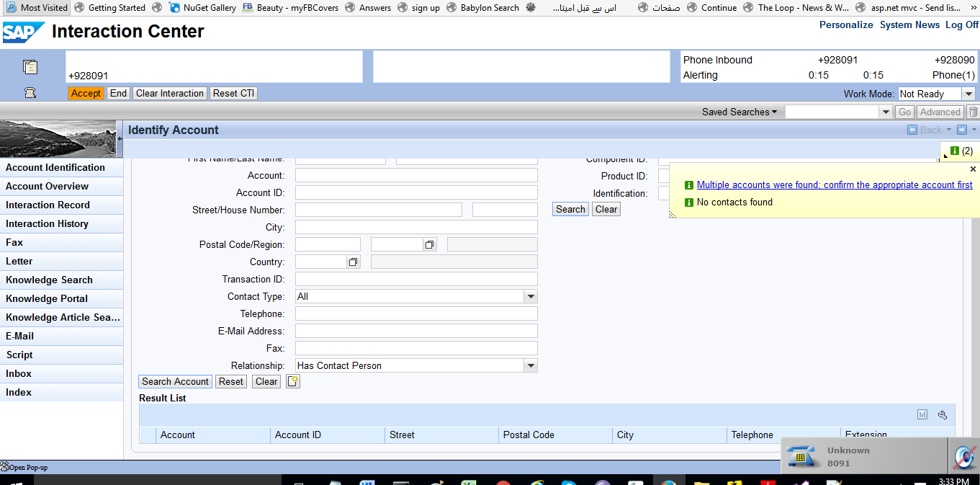Open result list chart icon
Viewport: 980px width, 485px height.
(x=922, y=414)
